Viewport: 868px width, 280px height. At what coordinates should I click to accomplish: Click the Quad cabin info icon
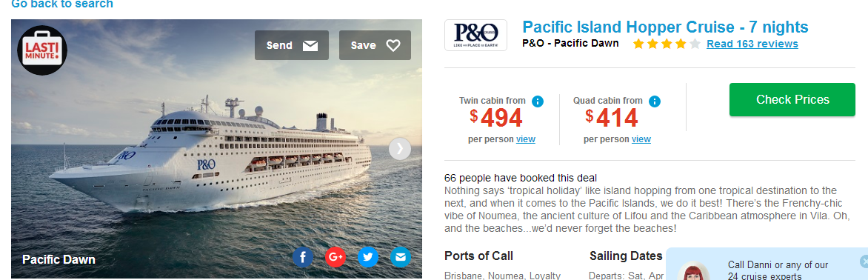[654, 101]
